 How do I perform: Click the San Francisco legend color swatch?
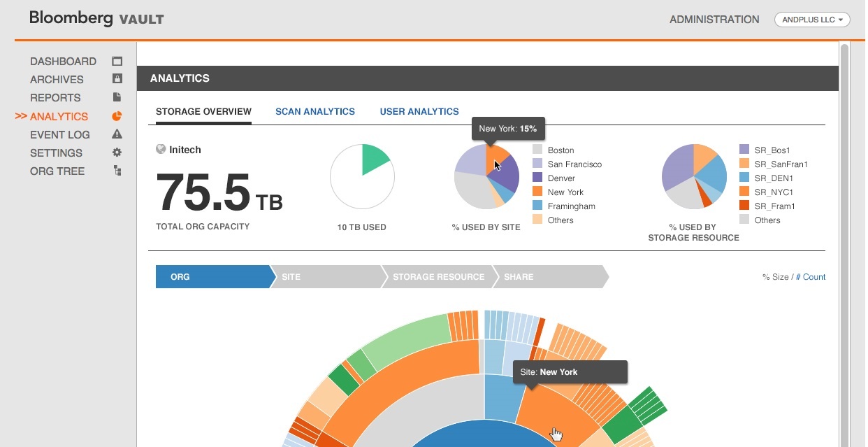[x=537, y=164]
